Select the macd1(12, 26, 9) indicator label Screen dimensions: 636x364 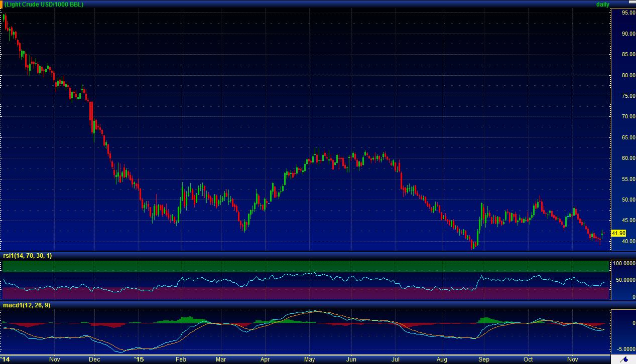(x=26, y=305)
